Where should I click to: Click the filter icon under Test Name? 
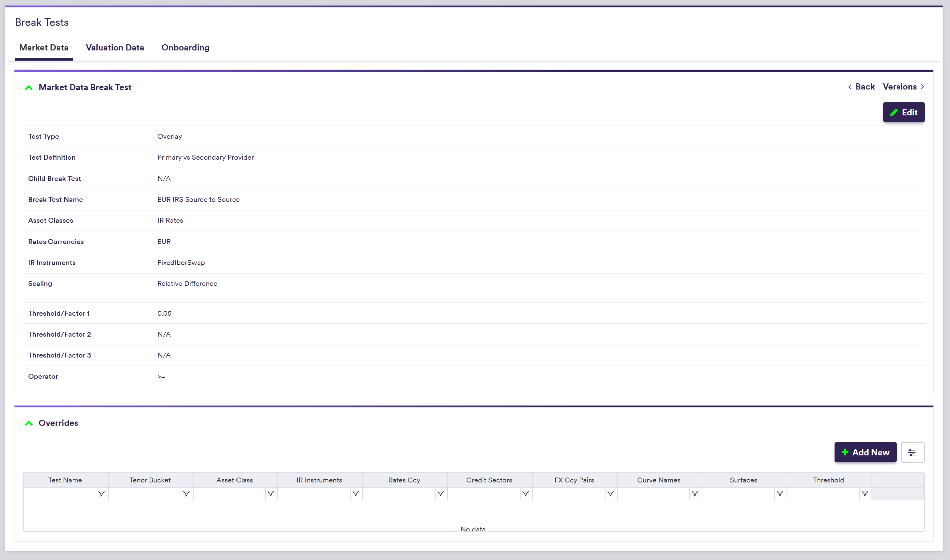click(101, 494)
